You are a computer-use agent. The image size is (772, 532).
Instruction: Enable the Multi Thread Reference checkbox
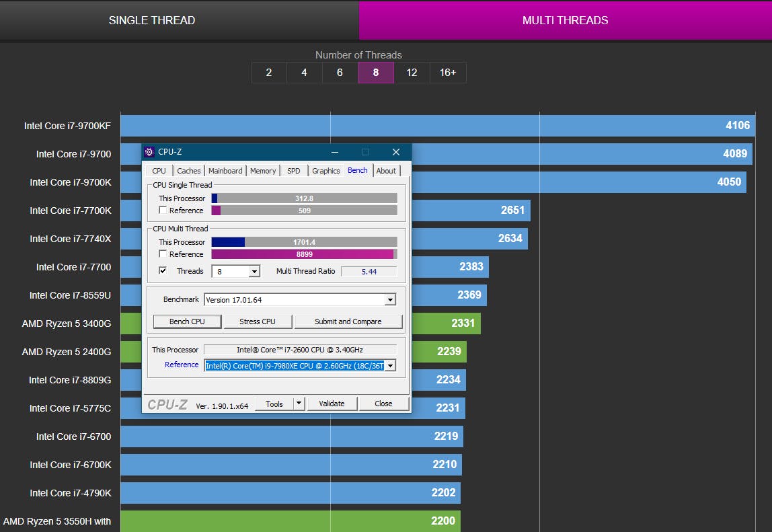163,254
